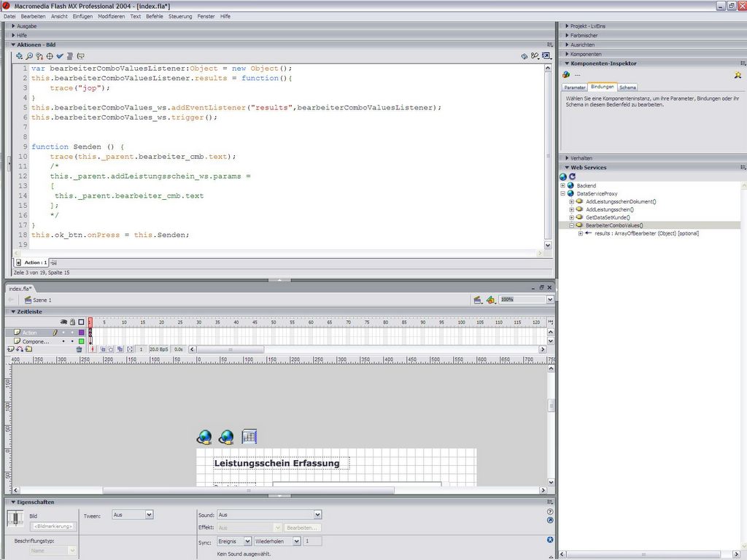The height and width of the screenshot is (560, 747).
Task: Toggle visibility dot of Action layer
Action: coord(63,332)
